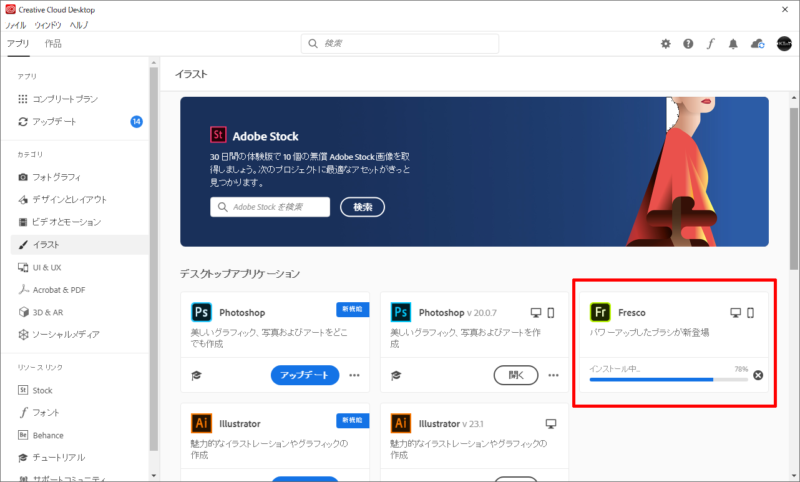Open tutorials icon on Photoshop v 20.0.7 card

click(396, 376)
